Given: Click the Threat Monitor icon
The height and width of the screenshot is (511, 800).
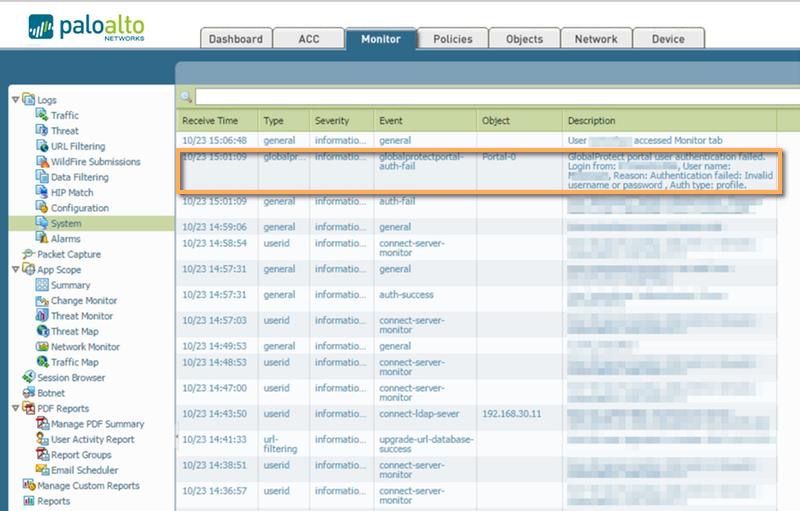Looking at the screenshot, I should (42, 315).
